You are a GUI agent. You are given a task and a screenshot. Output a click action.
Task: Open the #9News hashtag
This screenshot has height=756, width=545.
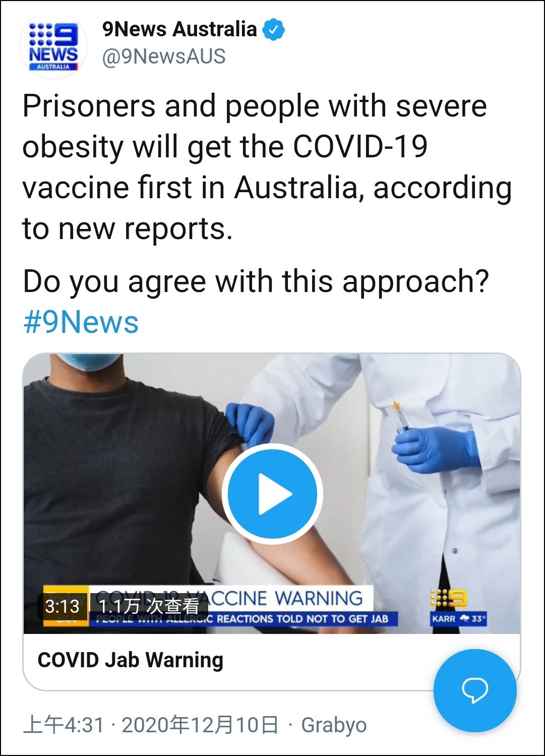click(x=81, y=322)
